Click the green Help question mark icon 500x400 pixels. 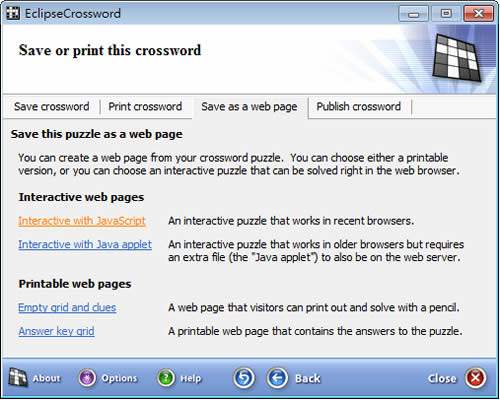[x=166, y=378]
